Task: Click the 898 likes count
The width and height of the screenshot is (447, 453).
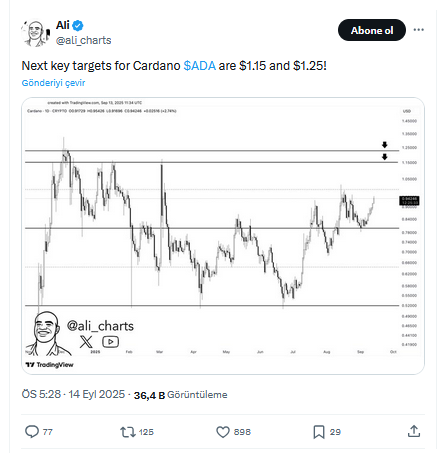Action: point(242,432)
